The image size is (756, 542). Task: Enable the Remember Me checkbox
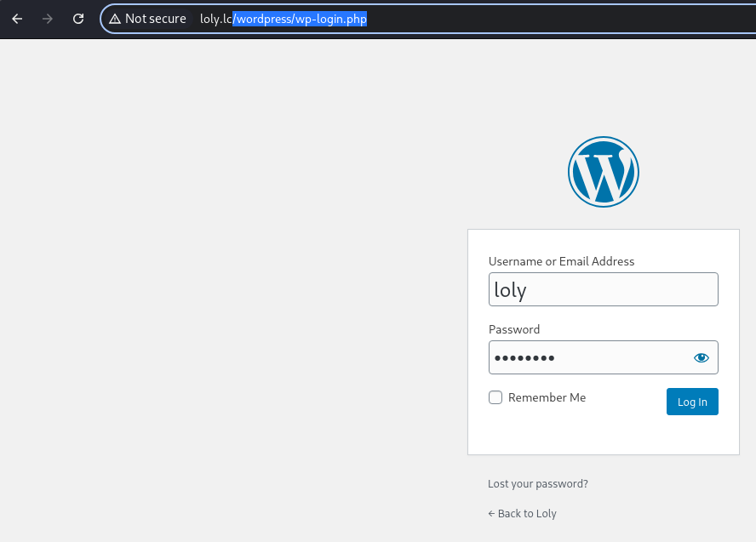point(495,397)
